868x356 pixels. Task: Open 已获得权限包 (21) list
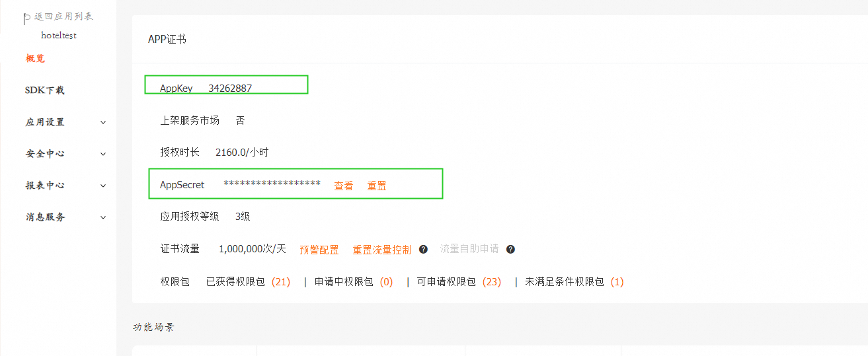(x=248, y=282)
